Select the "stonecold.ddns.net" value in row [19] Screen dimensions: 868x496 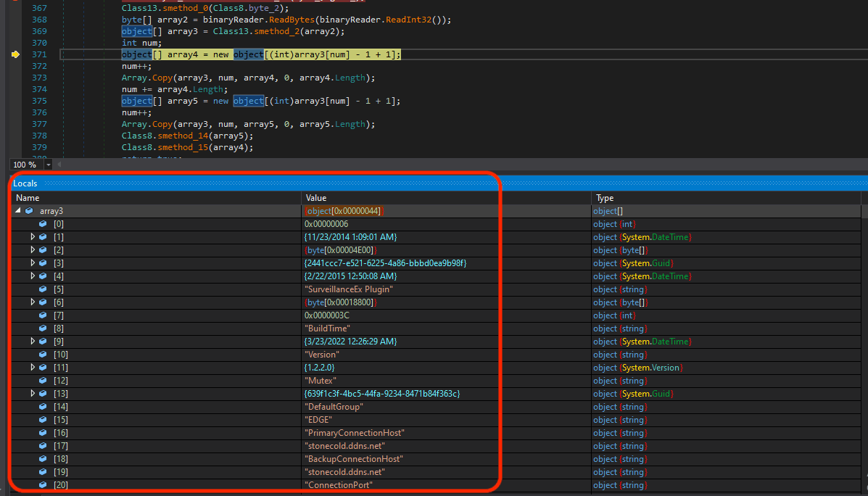tap(344, 471)
